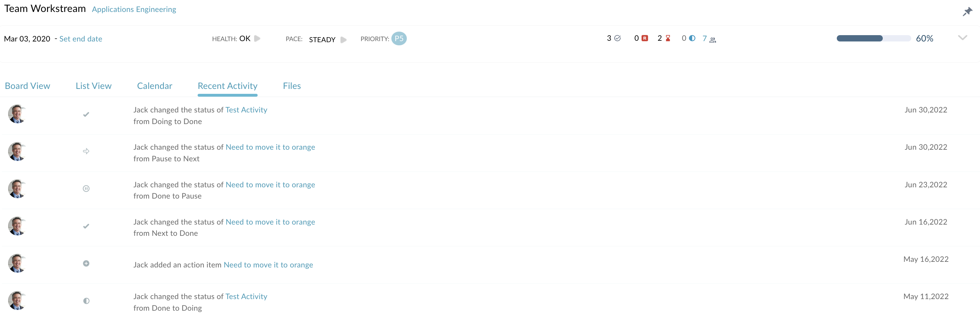Image resolution: width=980 pixels, height=317 pixels.
Task: Click Set end date link
Action: [x=81, y=39]
